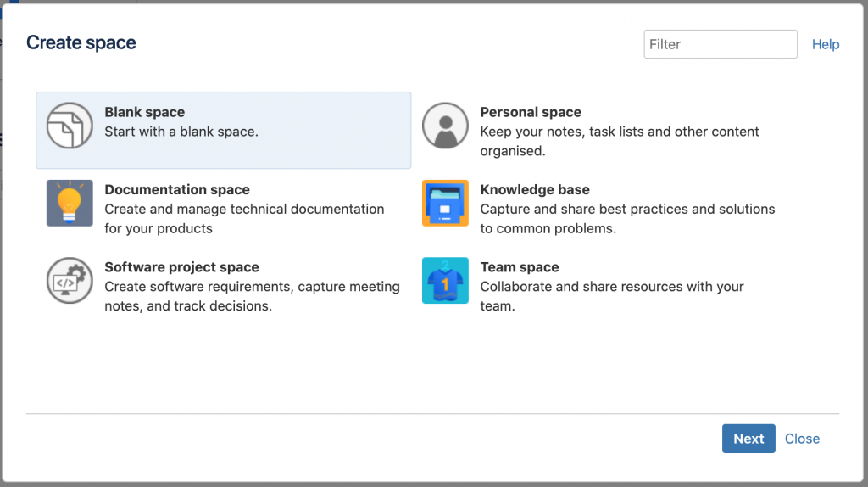
Task: Open the Help link
Action: click(826, 44)
